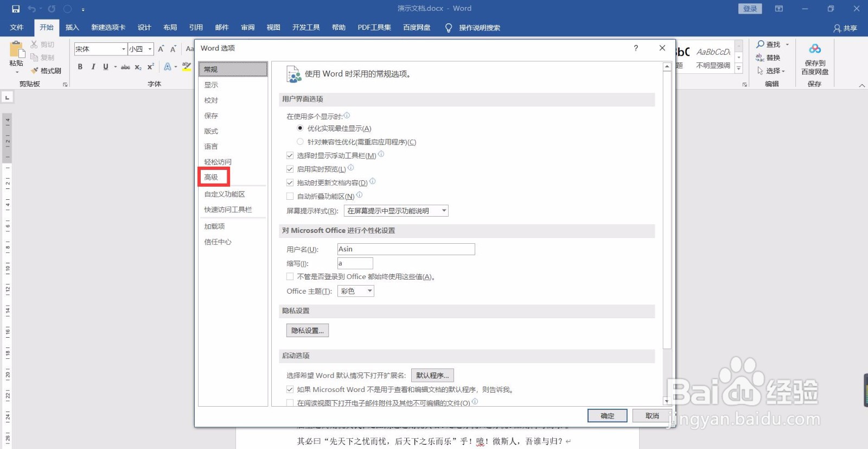Open Office 主题 dropdown
868x449 pixels.
[356, 291]
